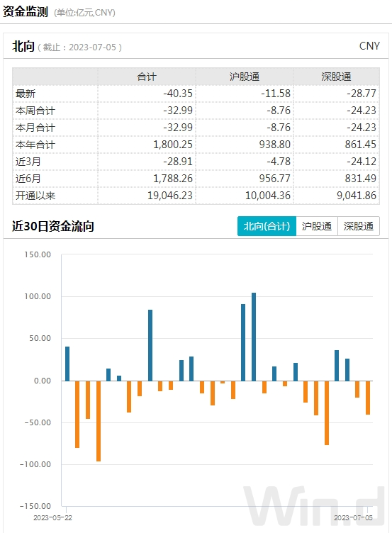
Task: Click the 深股通 table column header
Action: pos(336,77)
